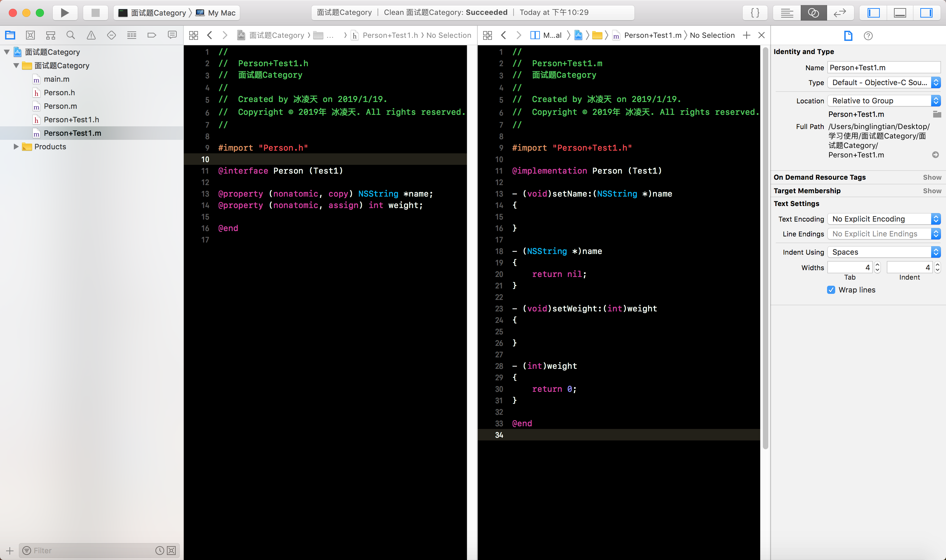Select Person+Test1.h in the navigator
Screen dimensions: 946x560
71,120
